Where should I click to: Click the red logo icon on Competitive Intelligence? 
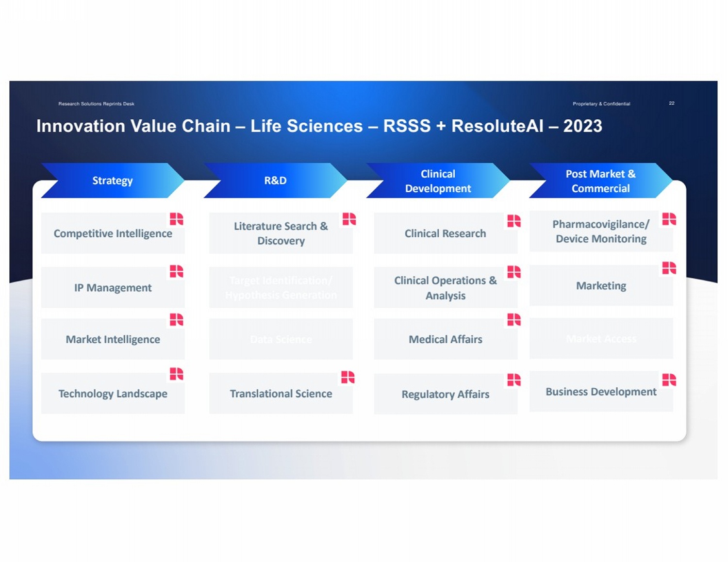176,219
